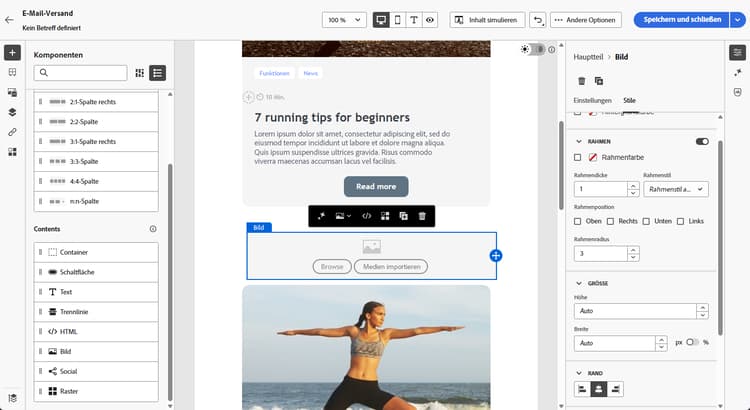Delete image using trash icon in floating toolbar
This screenshot has height=410, width=750.
[x=422, y=216]
